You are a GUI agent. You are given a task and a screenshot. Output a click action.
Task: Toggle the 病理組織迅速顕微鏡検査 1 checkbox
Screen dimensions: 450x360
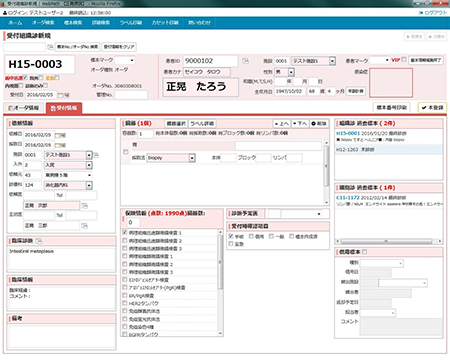[125, 233]
